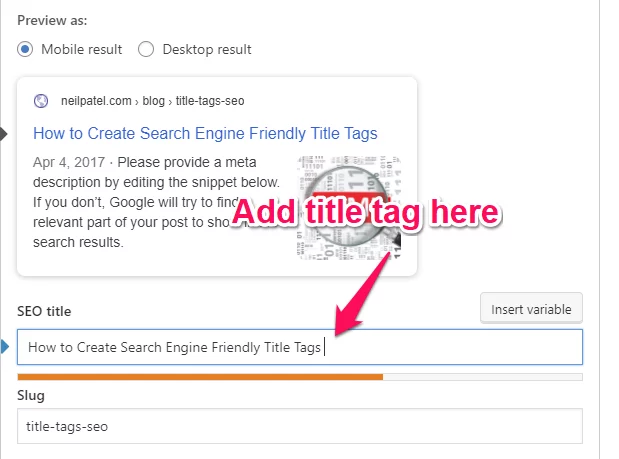The width and height of the screenshot is (619, 459).
Task: Click the 'Add title tag here' annotation text
Action: (365, 212)
